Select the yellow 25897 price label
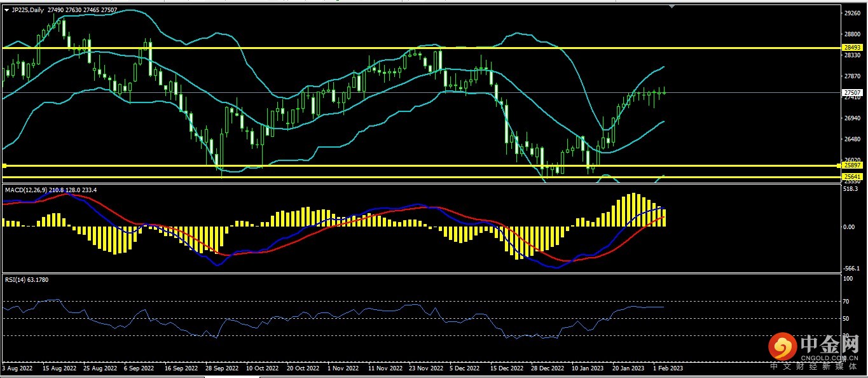Image resolution: width=868 pixels, height=378 pixels. click(851, 165)
